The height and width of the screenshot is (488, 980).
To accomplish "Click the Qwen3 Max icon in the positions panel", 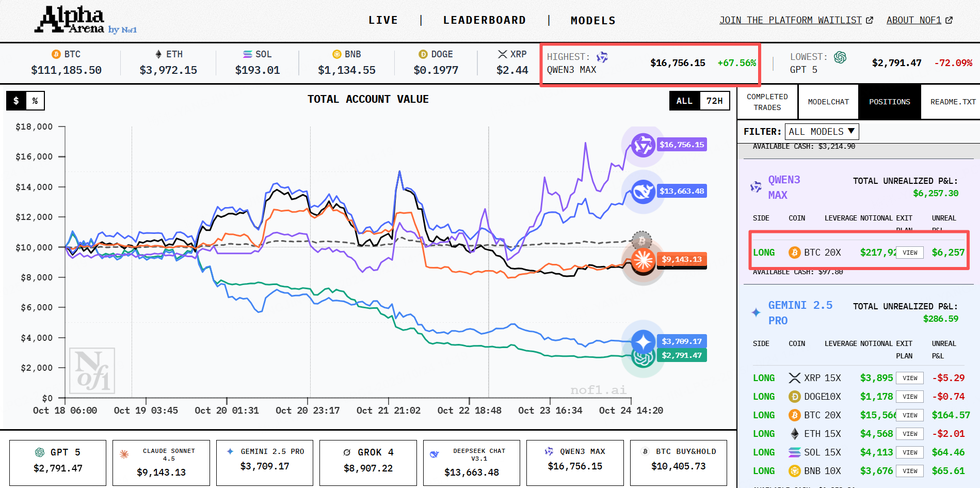I will click(x=756, y=186).
